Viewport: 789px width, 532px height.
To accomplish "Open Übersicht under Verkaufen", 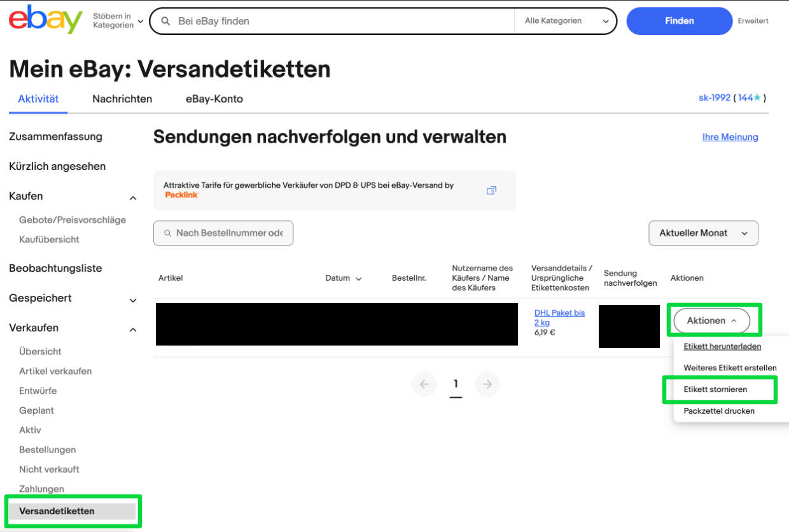I will (x=40, y=351).
